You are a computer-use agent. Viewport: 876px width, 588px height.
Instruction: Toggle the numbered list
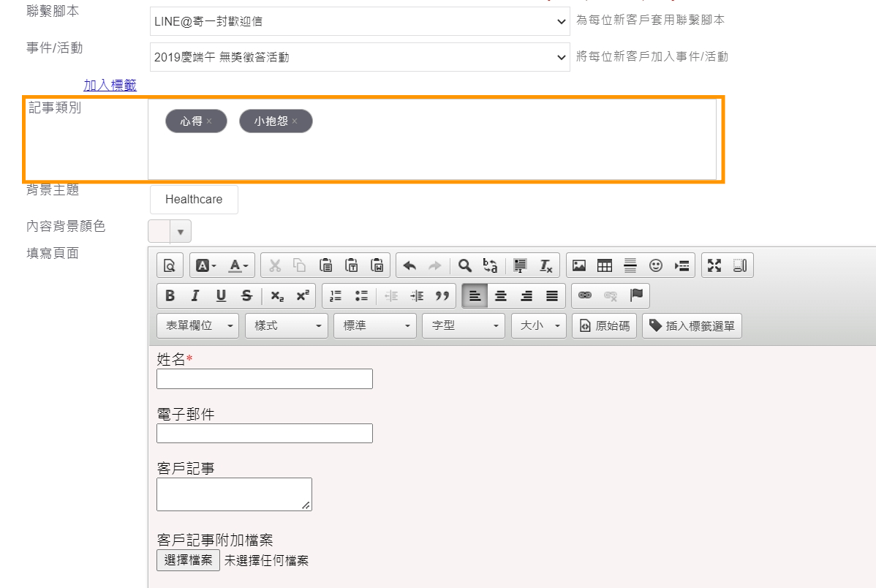[336, 295]
